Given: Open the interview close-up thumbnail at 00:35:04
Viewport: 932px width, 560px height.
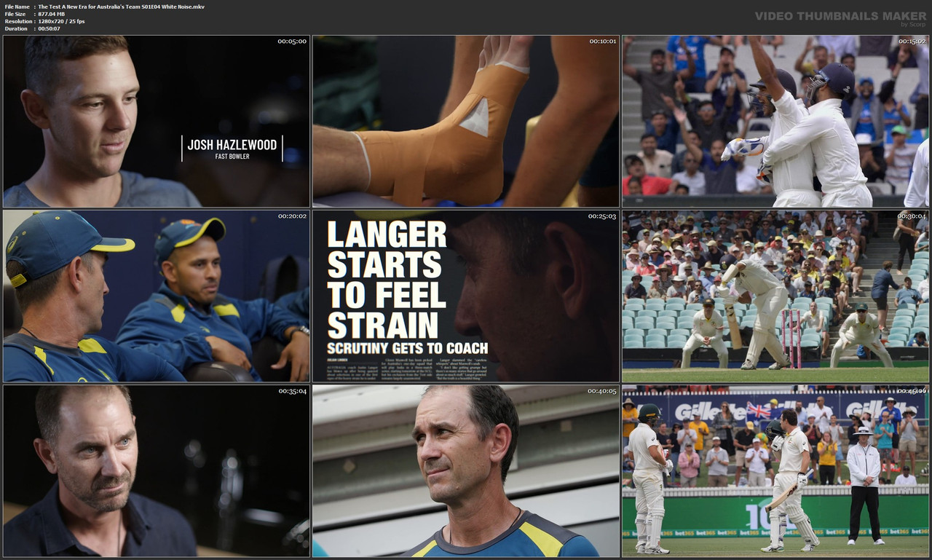Looking at the screenshot, I should pos(157,471).
